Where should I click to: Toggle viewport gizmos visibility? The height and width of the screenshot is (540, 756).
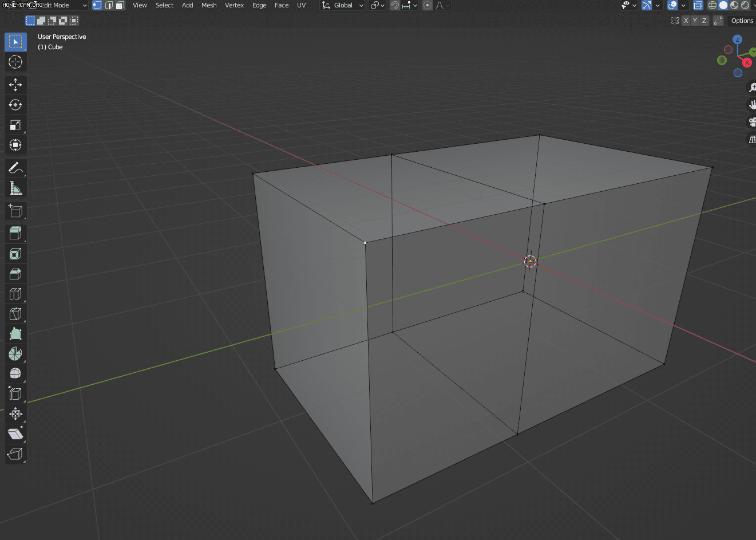pos(646,5)
